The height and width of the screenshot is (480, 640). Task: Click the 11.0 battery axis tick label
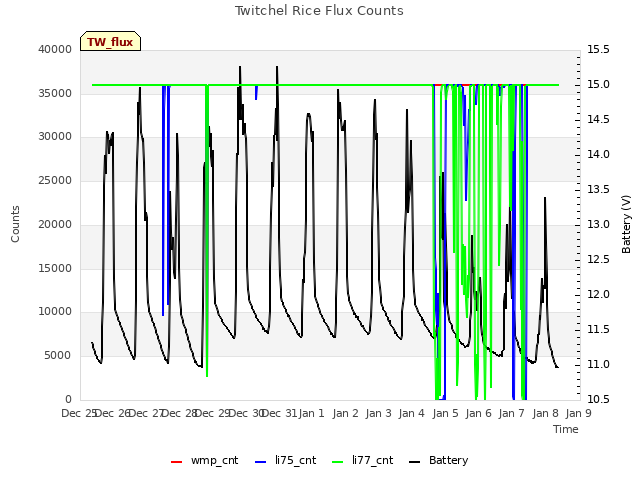598,364
